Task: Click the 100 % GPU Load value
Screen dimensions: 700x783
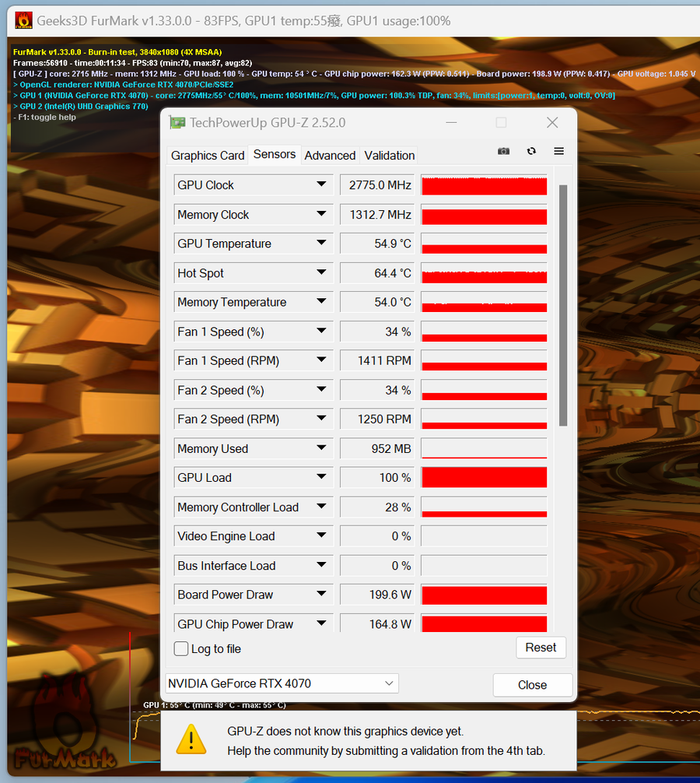Action: [378, 477]
